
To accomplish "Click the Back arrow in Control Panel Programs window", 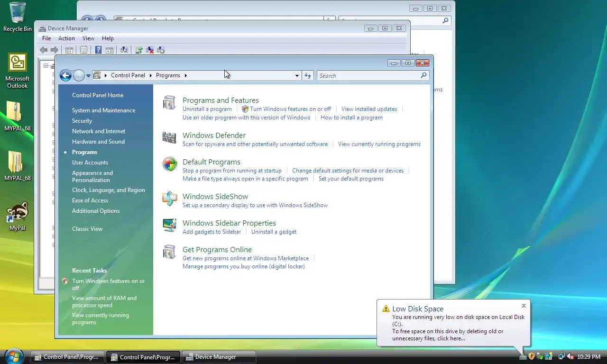I will pyautogui.click(x=66, y=75).
